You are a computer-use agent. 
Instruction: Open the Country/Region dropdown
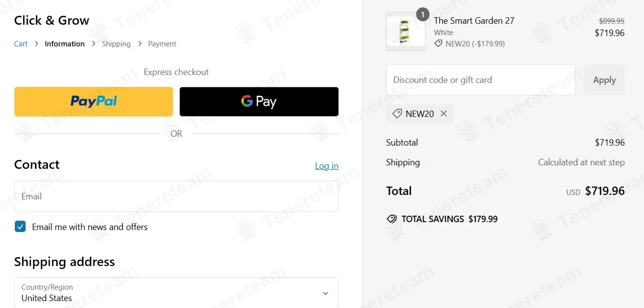[176, 293]
